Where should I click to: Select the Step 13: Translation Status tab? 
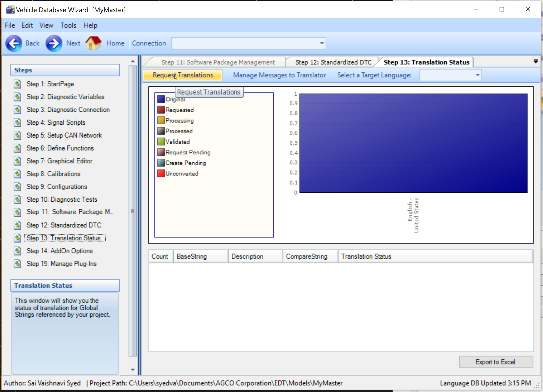[426, 62]
